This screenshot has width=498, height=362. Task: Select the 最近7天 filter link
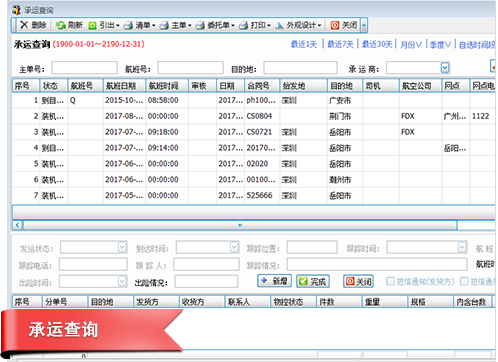[x=340, y=44]
